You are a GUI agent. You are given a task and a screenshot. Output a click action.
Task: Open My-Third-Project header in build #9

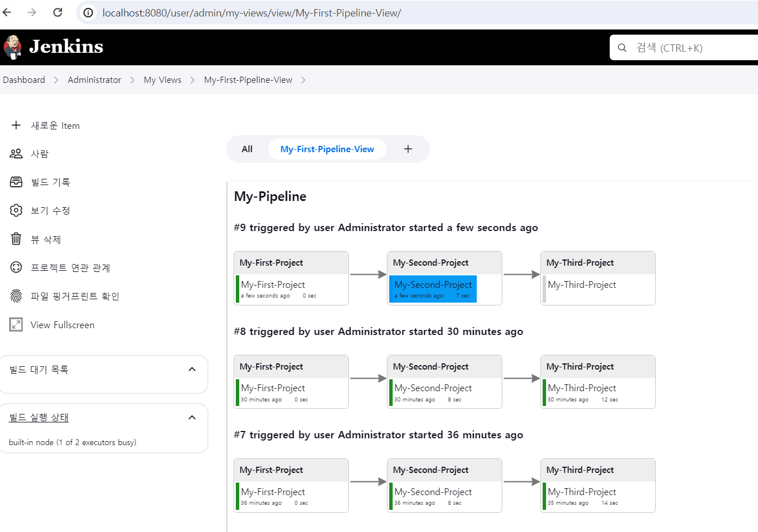[580, 263]
